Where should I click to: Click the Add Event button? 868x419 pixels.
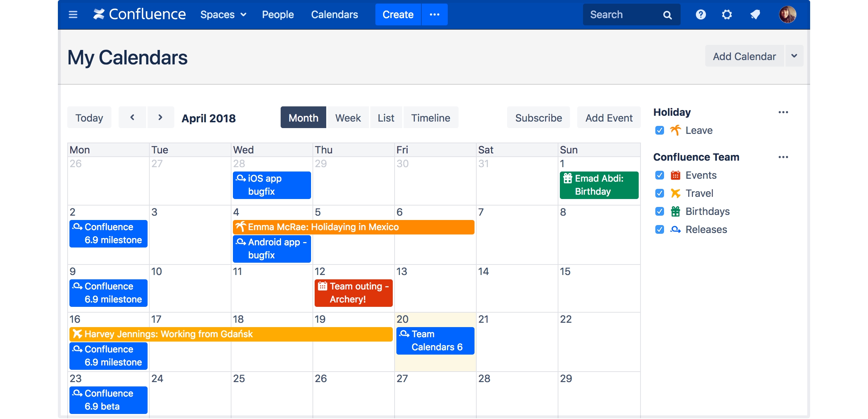click(x=608, y=117)
